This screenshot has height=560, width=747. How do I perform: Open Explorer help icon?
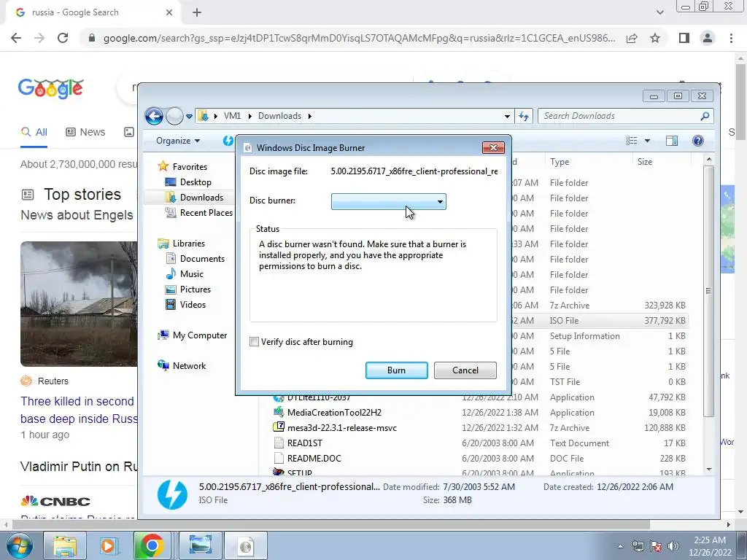(x=698, y=141)
